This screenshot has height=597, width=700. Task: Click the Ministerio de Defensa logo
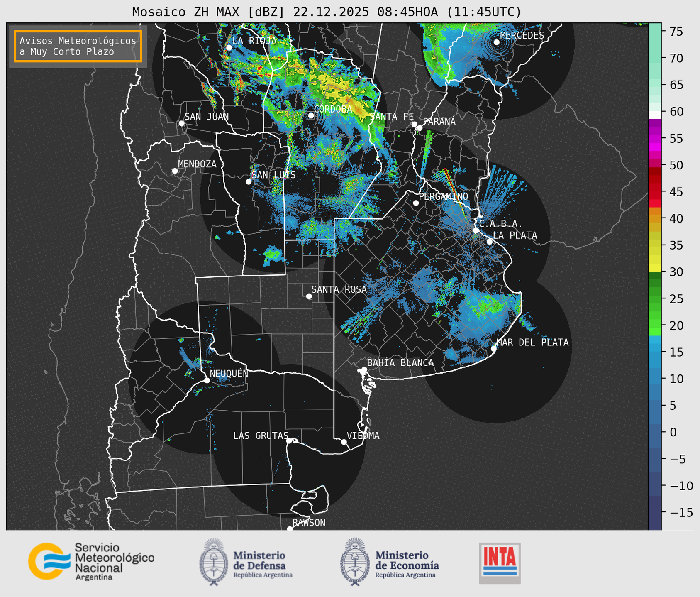[246, 562]
